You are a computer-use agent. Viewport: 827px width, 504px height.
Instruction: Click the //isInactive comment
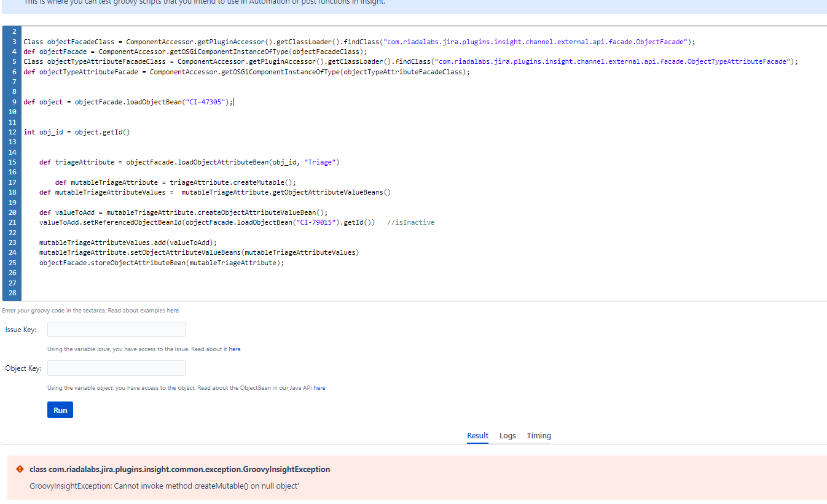411,222
